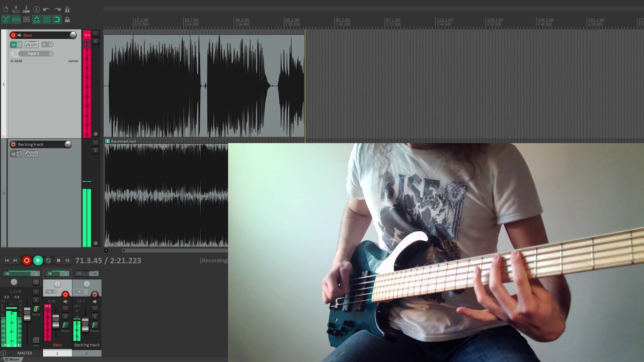The width and height of the screenshot is (644, 362).
Task: Toggle FX bypass power on Backing track panel
Action: click(x=19, y=154)
